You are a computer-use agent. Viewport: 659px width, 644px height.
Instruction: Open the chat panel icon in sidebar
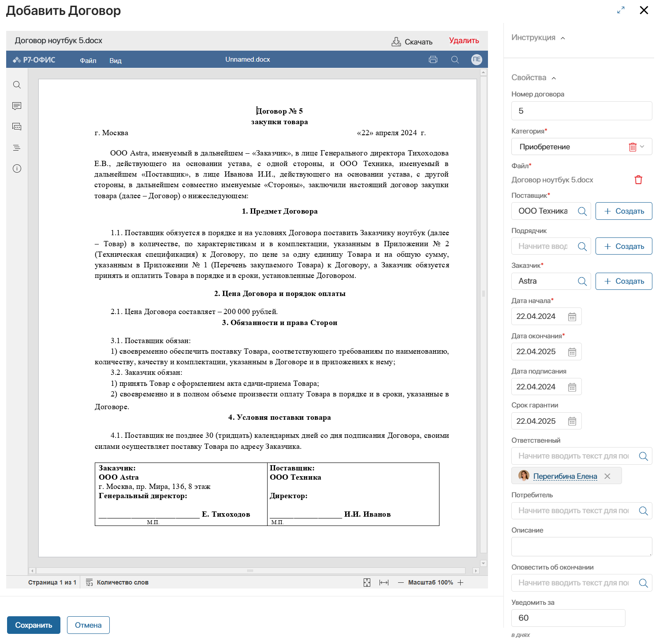coord(17,126)
